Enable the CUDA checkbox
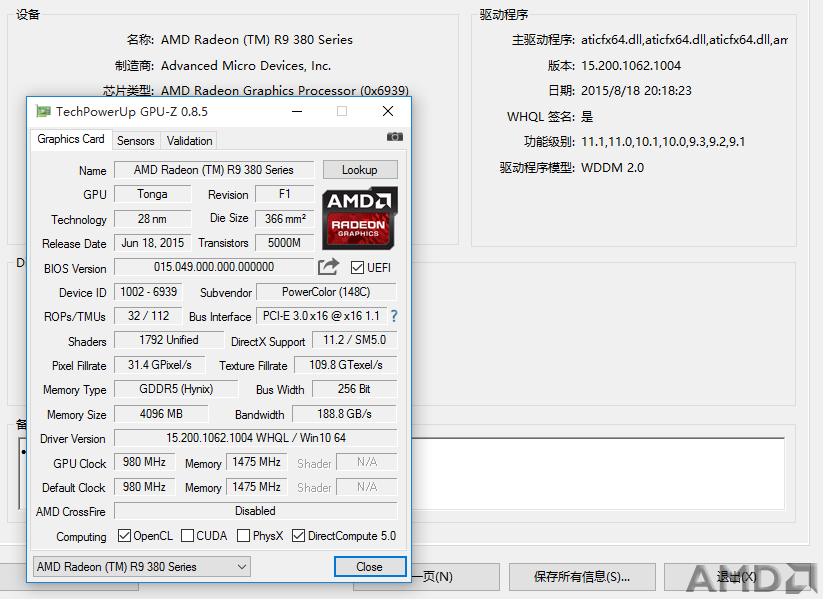 [x=187, y=535]
